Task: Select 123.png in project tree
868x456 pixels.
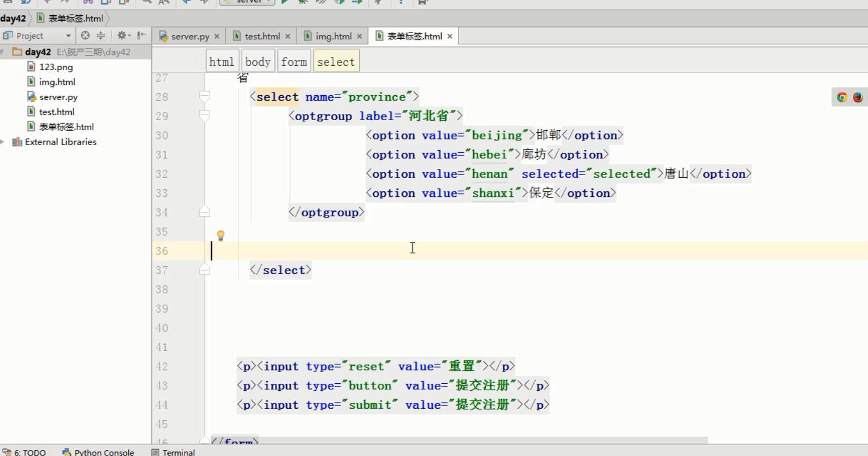Action: [56, 67]
